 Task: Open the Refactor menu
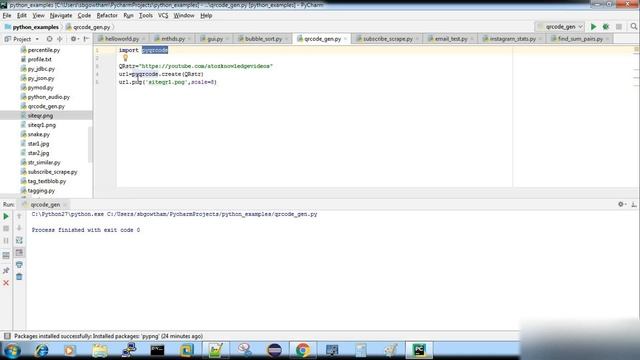107,16
